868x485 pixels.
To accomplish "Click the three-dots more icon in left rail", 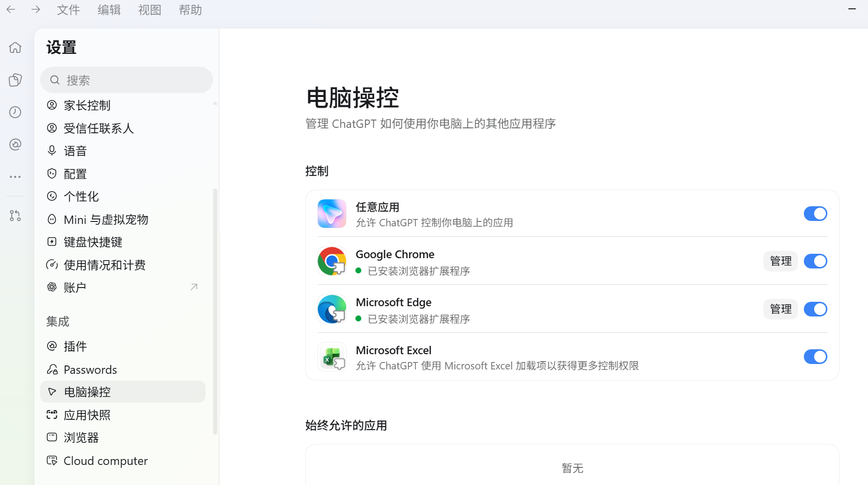I will tap(15, 177).
